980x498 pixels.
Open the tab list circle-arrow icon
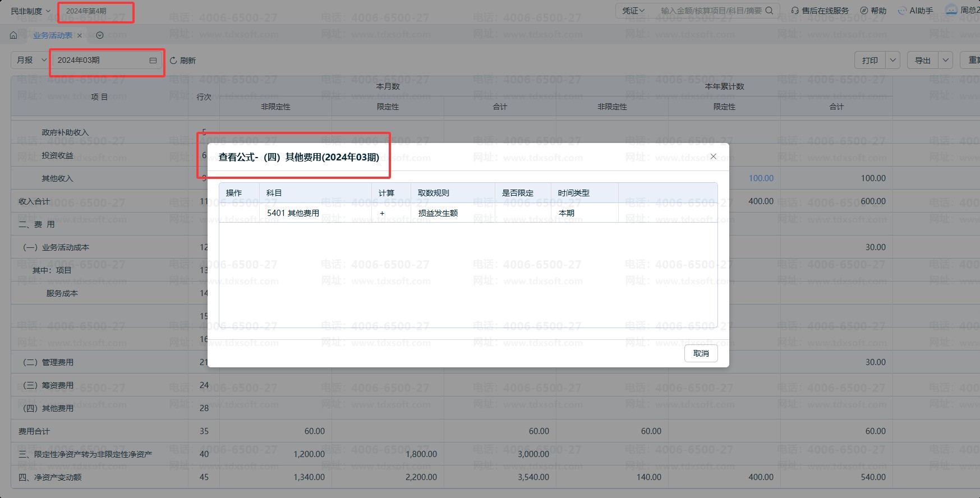pyautogui.click(x=100, y=35)
